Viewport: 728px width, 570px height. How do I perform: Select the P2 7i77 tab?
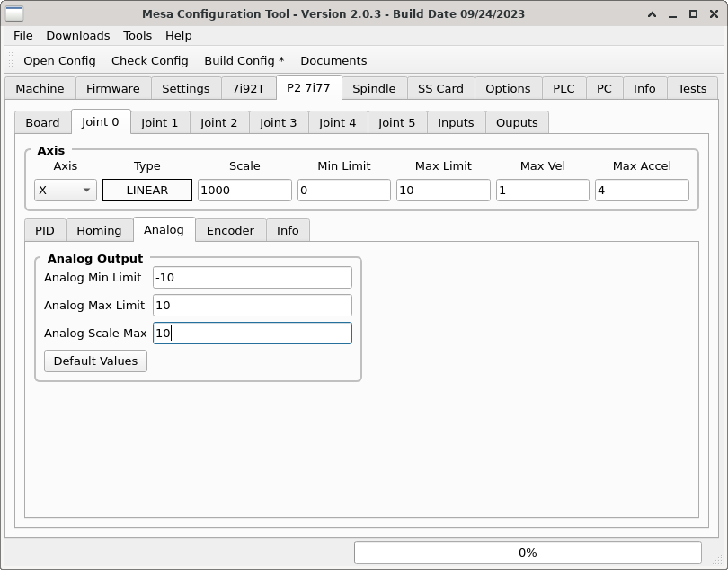308,87
